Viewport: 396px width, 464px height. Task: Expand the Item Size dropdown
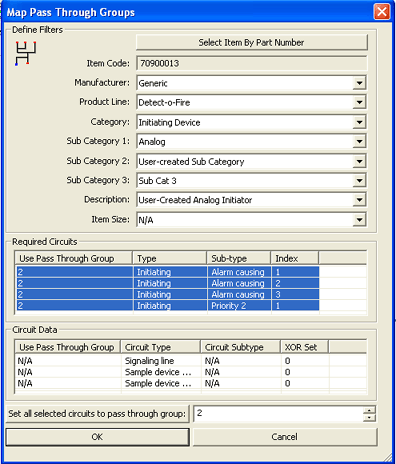pos(359,220)
